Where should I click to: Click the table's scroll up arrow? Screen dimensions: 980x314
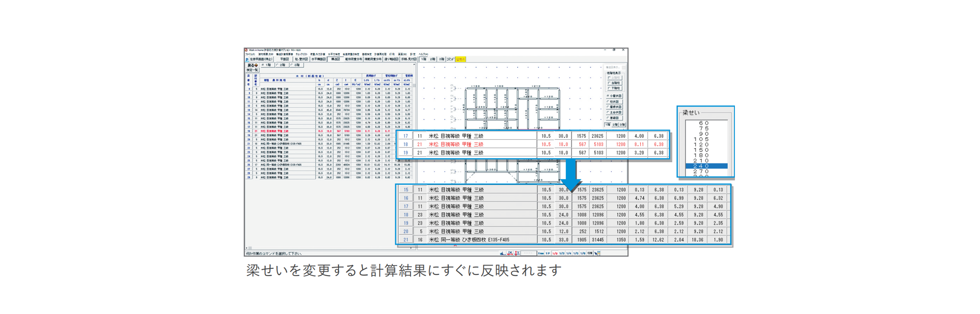tap(414, 64)
